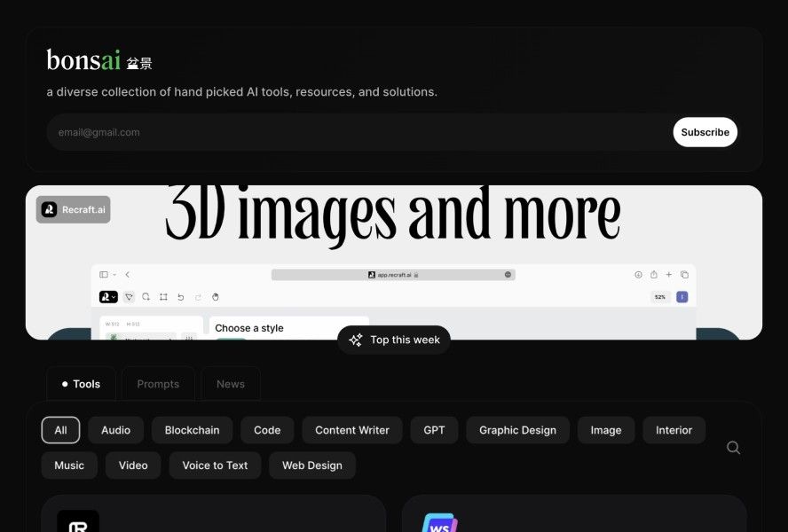Viewport: 788px width, 532px height.
Task: Open the WS tool logo card
Action: coord(440,522)
